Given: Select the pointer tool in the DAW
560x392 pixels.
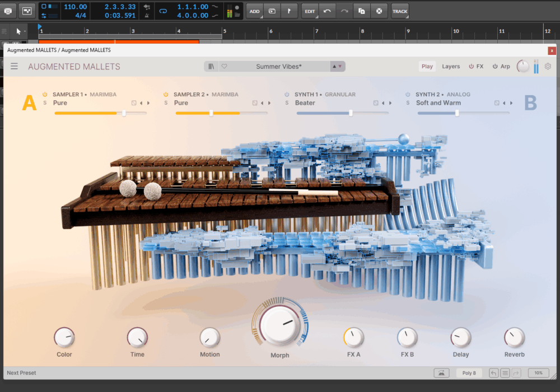Looking at the screenshot, I should pos(18,31).
